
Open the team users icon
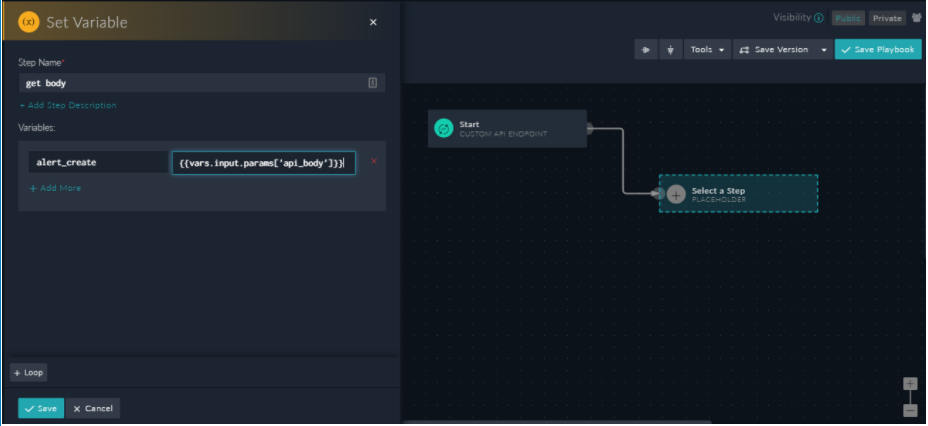(917, 18)
